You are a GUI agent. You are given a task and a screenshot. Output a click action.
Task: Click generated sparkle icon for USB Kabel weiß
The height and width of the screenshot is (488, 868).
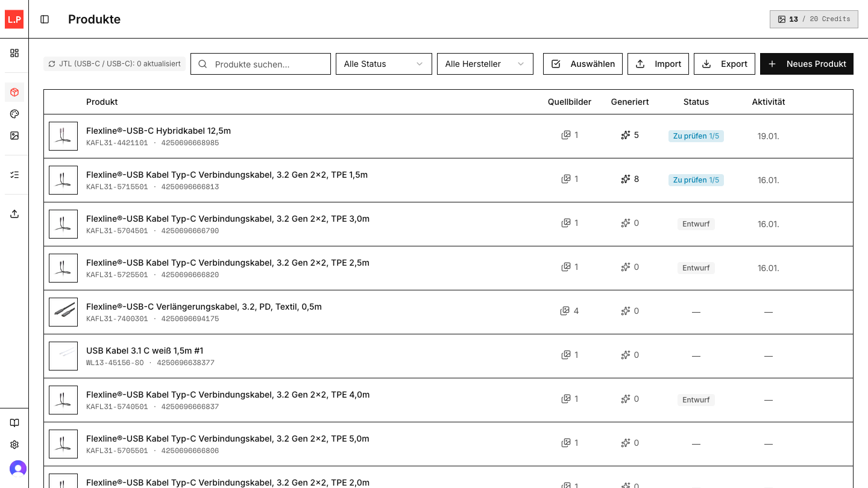click(626, 355)
